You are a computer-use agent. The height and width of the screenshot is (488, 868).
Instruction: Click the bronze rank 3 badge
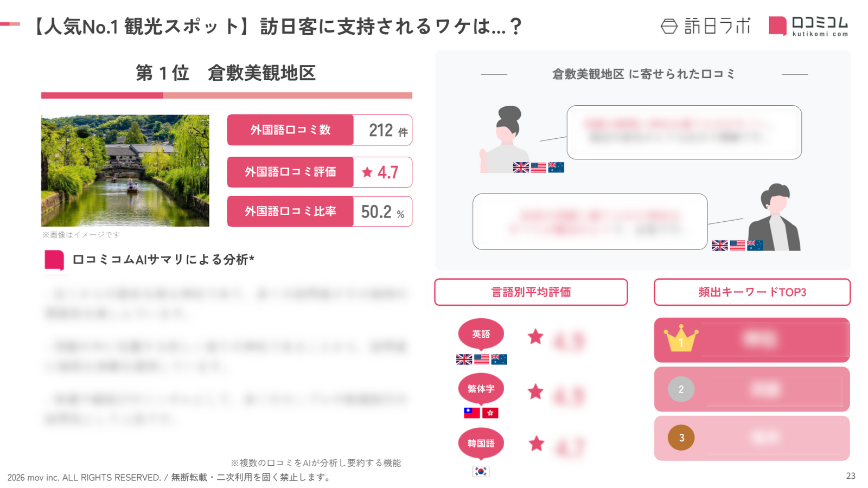click(x=681, y=438)
